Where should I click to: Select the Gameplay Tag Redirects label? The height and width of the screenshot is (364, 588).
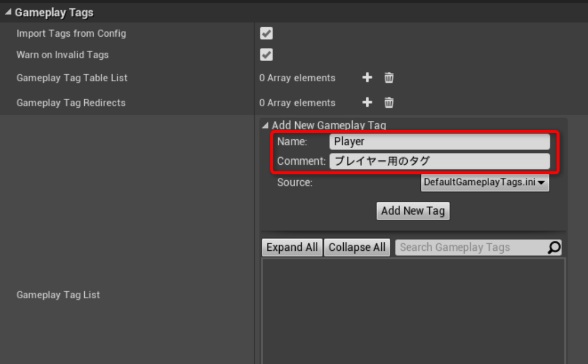pos(71,103)
